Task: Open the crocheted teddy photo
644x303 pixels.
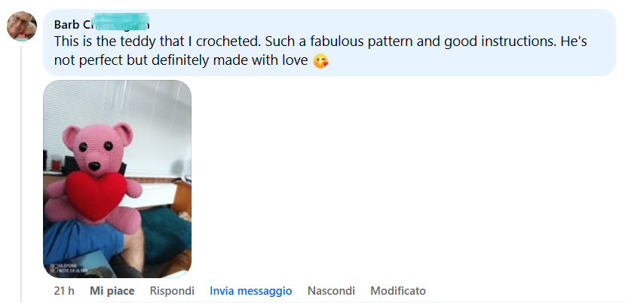Action: 117,179
